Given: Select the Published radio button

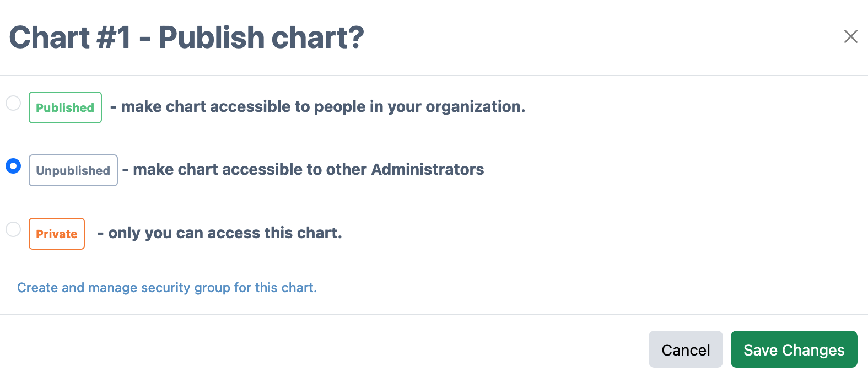Looking at the screenshot, I should (x=13, y=103).
